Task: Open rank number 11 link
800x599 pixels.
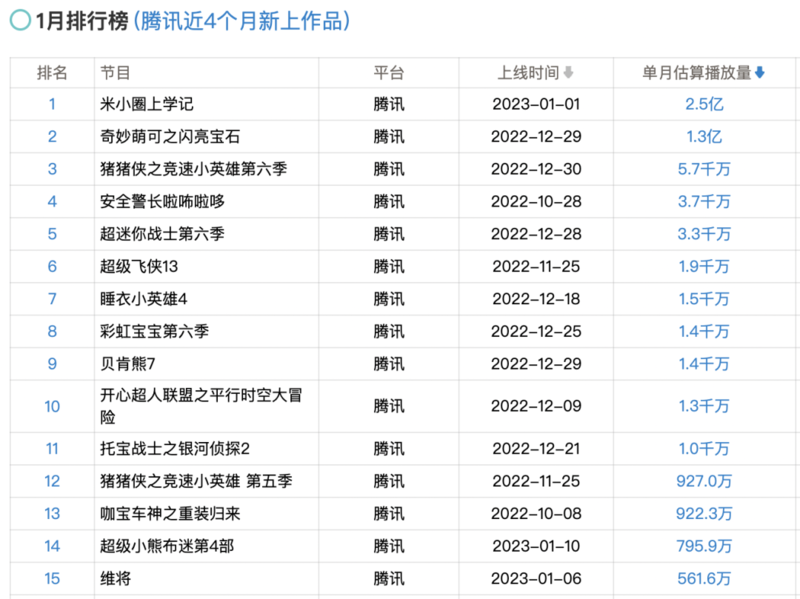Action: [x=52, y=449]
